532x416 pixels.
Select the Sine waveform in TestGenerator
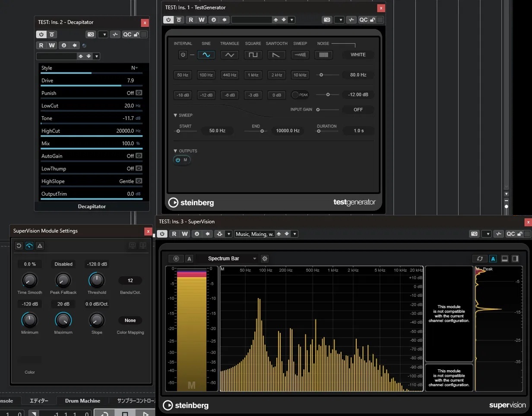tap(206, 55)
